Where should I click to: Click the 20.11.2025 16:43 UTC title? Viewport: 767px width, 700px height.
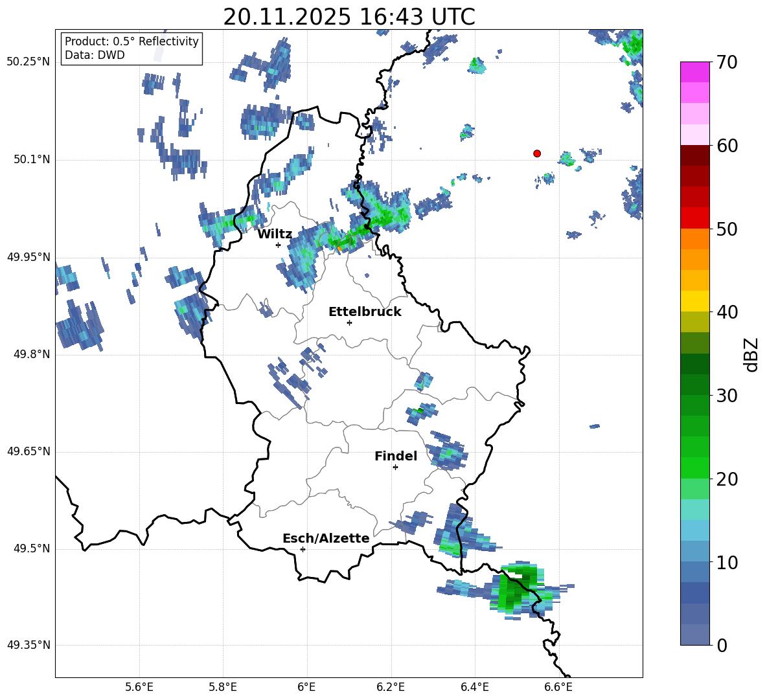pyautogui.click(x=349, y=17)
